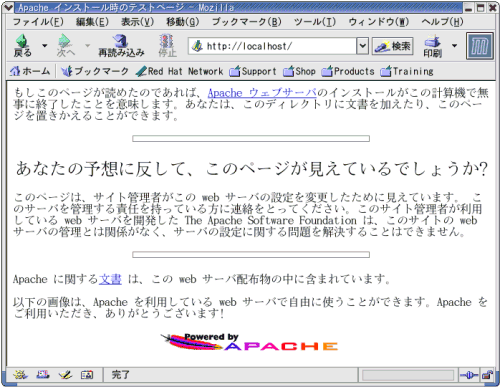Click the Forward (次へ) navigation icon
The height and width of the screenshot is (387, 500).
pyautogui.click(x=66, y=45)
